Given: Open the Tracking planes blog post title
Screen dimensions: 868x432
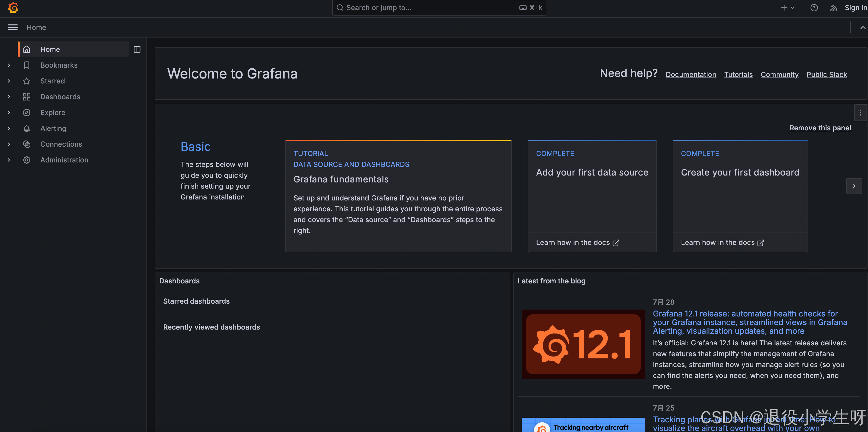Looking at the screenshot, I should point(744,424).
